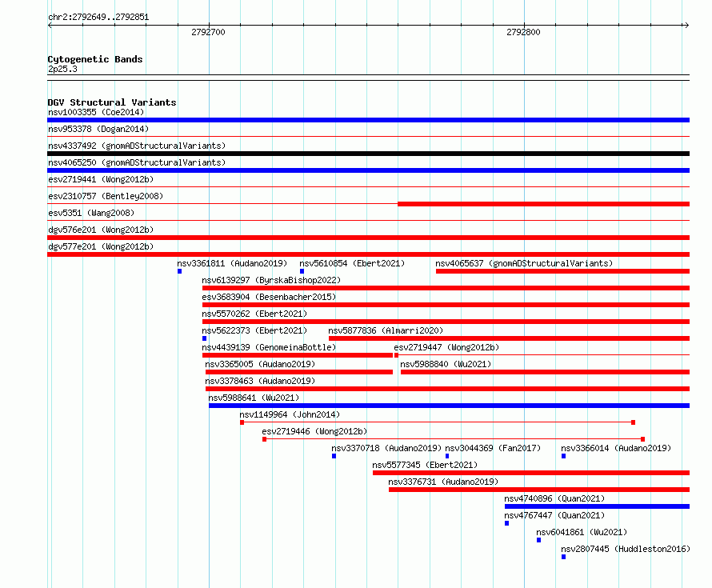Click nsv5610854 (Ebert2021) label

coord(352,263)
